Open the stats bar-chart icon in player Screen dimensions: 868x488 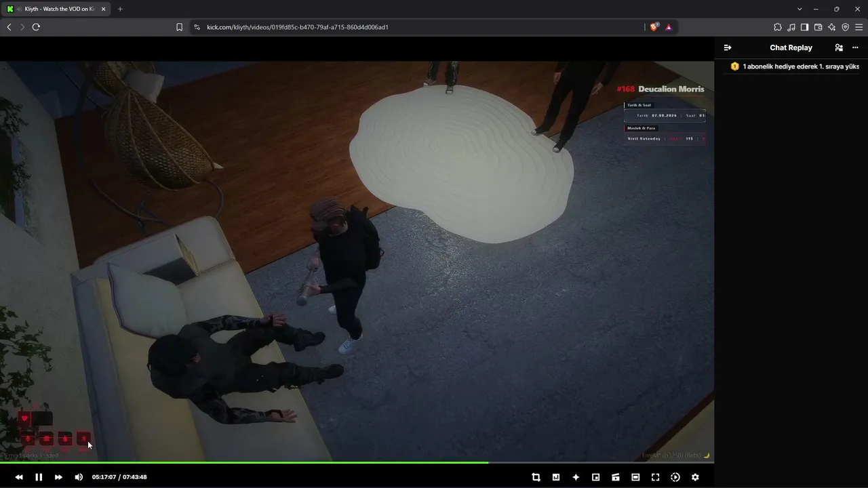556,477
